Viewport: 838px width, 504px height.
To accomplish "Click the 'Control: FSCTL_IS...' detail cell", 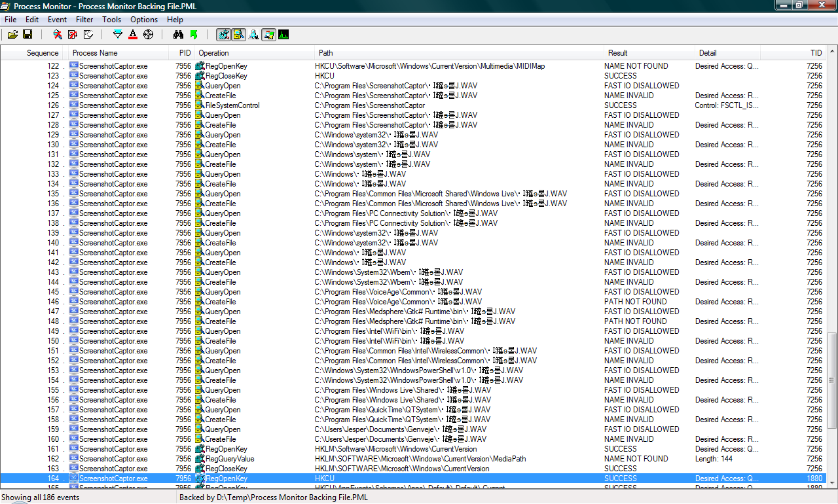I will [727, 105].
